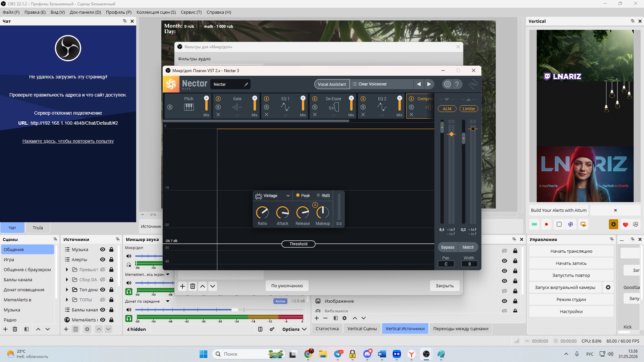Click the red heart icon in Aitum toolbar

(x=625, y=225)
